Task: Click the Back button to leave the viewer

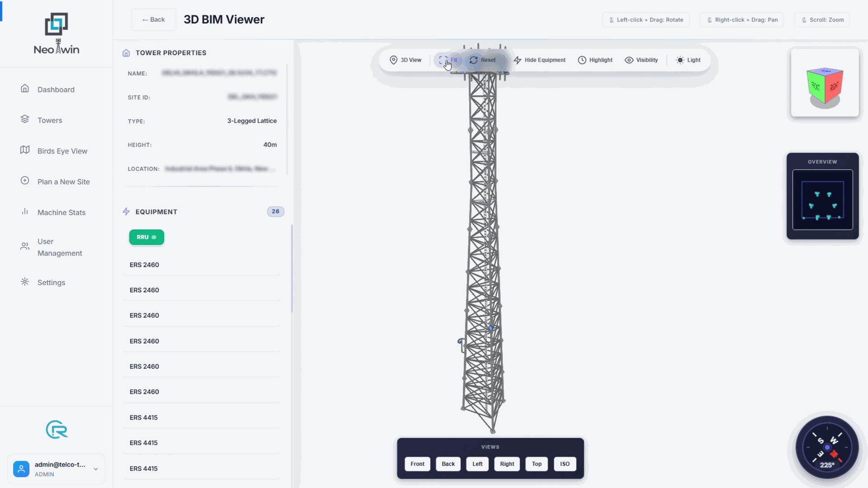Action: pos(153,19)
